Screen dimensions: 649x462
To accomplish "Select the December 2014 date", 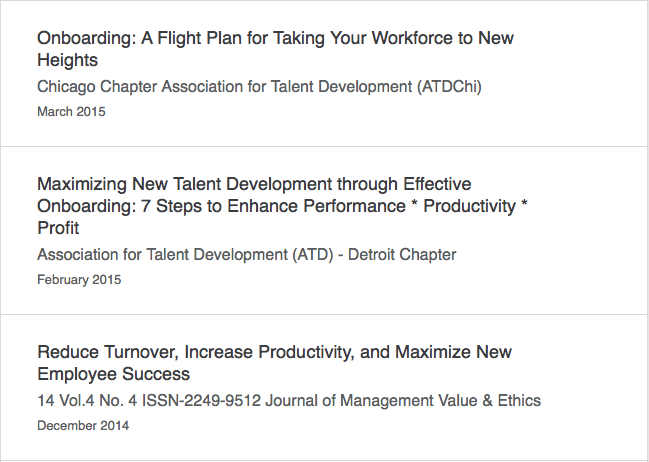I will click(x=83, y=426).
